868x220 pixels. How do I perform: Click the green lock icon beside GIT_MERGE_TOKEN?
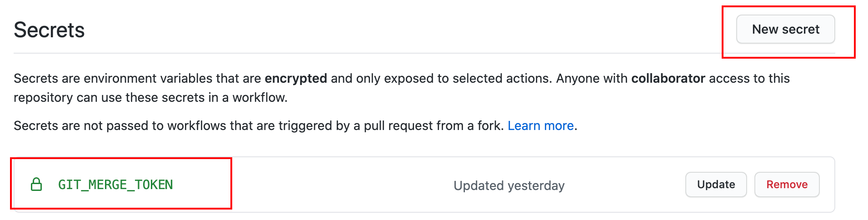tap(36, 185)
